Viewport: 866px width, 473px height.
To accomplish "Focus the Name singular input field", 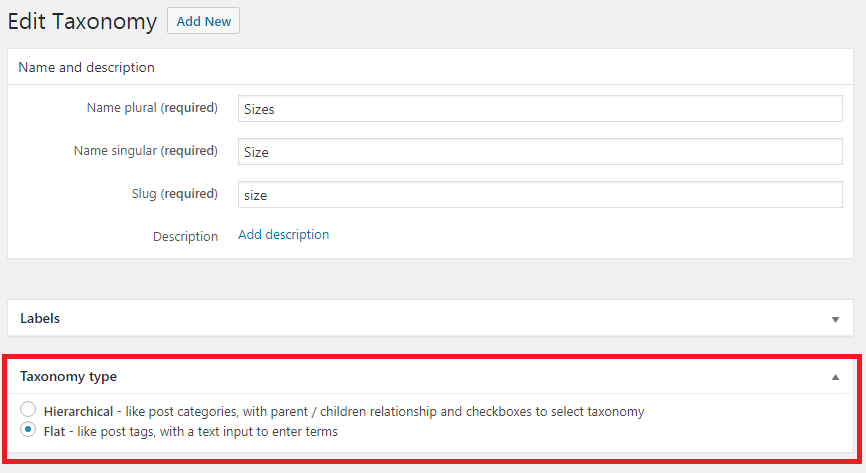I will click(x=540, y=151).
